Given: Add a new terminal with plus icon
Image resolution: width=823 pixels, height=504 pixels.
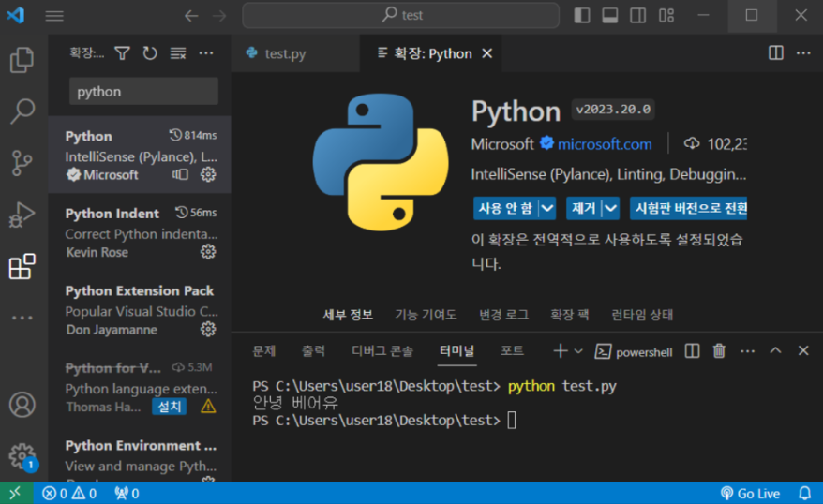Looking at the screenshot, I should [560, 351].
